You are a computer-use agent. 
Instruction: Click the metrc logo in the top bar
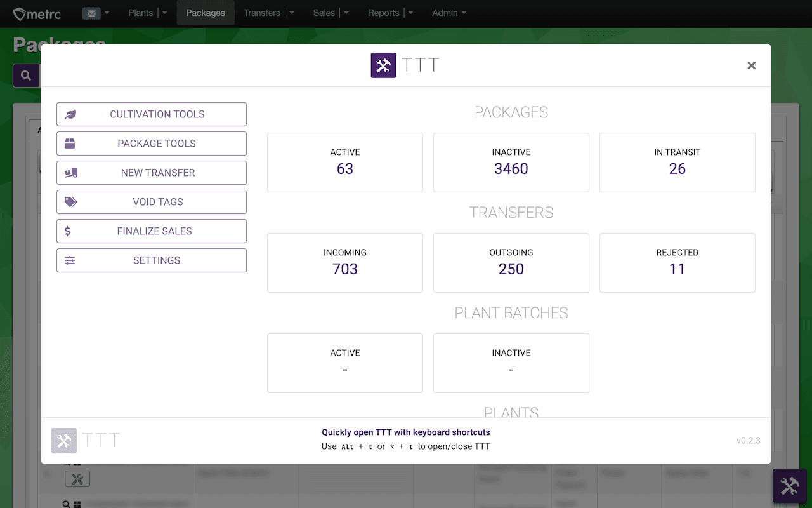pyautogui.click(x=37, y=13)
